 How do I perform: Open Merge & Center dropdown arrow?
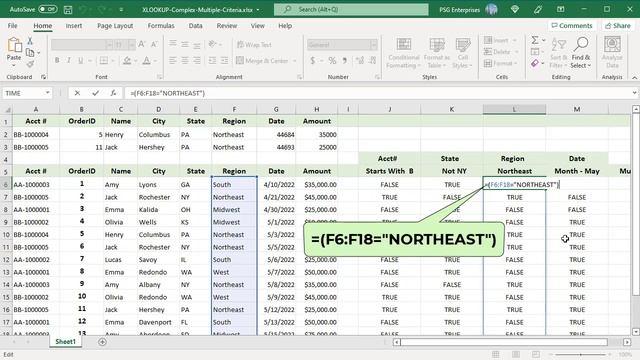294,61
